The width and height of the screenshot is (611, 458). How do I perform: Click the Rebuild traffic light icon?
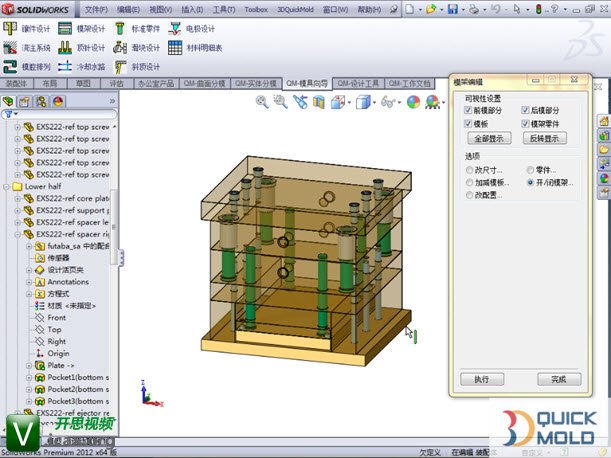tap(539, 9)
